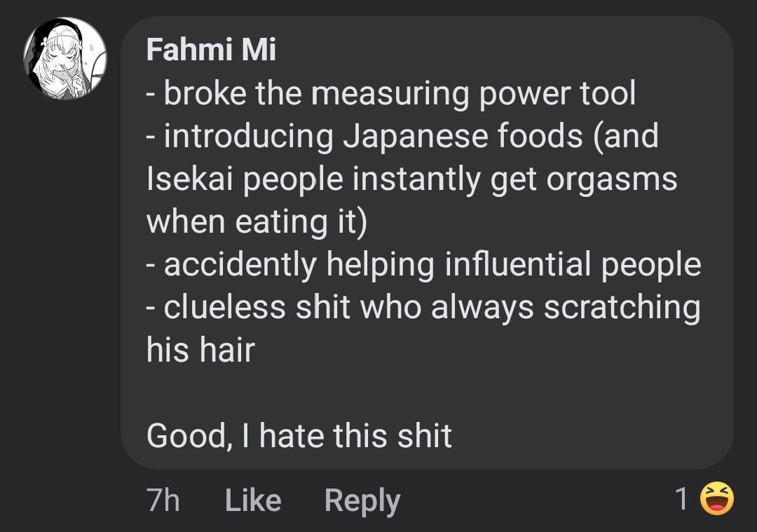Click the line beginning "- clueless"
757x532 pixels.
pos(423,307)
